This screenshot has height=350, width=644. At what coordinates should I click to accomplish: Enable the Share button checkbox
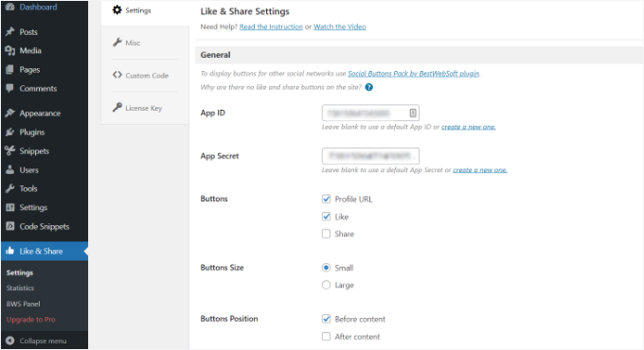coord(326,234)
